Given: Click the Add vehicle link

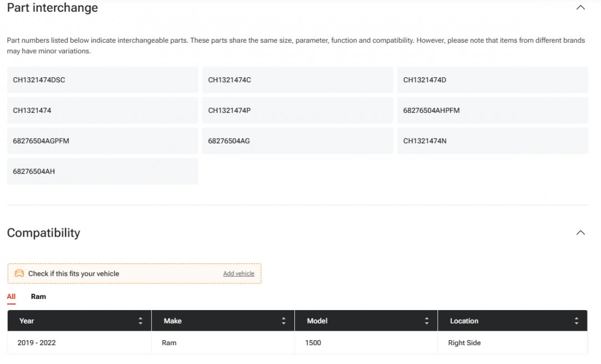Looking at the screenshot, I should [x=238, y=273].
